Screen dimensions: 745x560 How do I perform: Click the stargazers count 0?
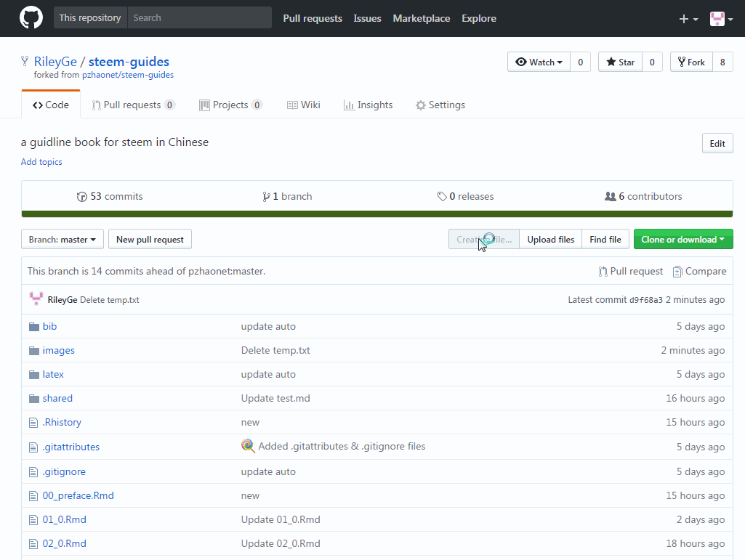(652, 62)
